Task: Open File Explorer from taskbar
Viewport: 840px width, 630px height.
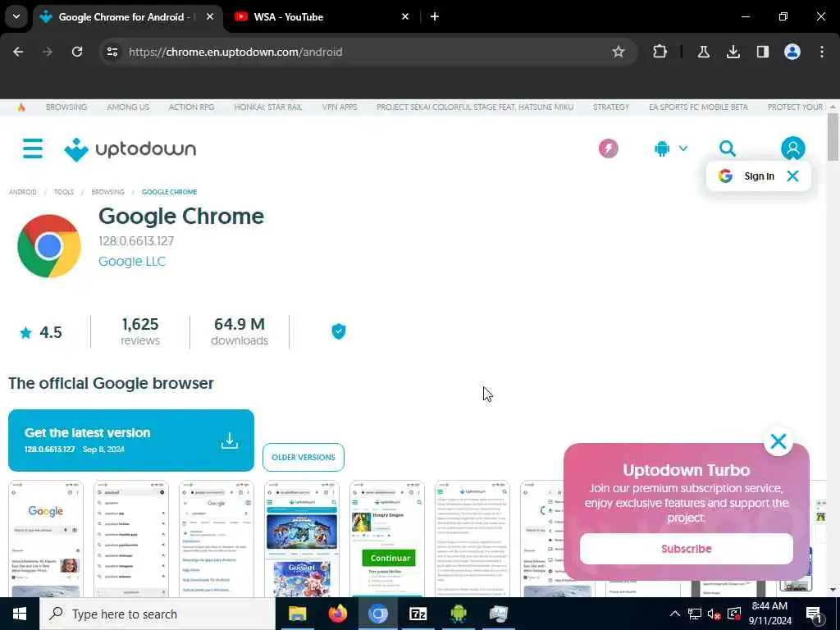Action: [x=297, y=614]
